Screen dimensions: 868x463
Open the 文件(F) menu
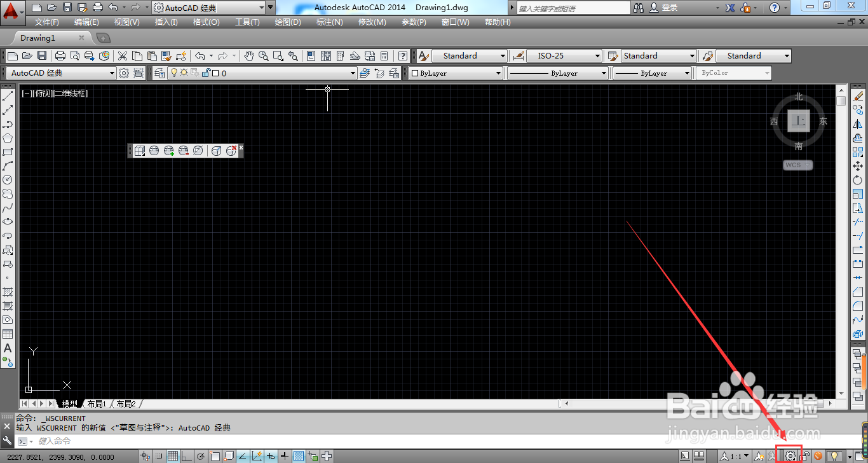(47, 22)
